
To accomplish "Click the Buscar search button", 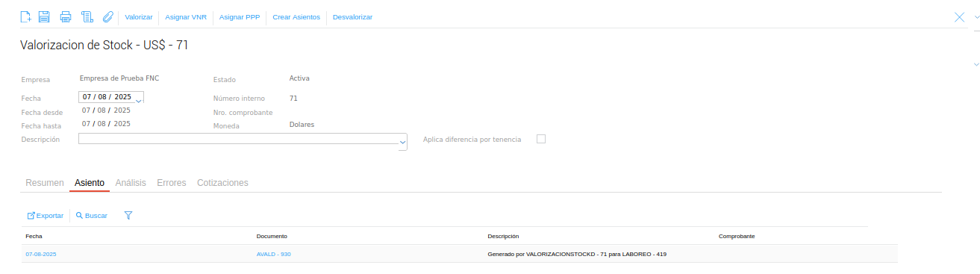I will (x=92, y=216).
